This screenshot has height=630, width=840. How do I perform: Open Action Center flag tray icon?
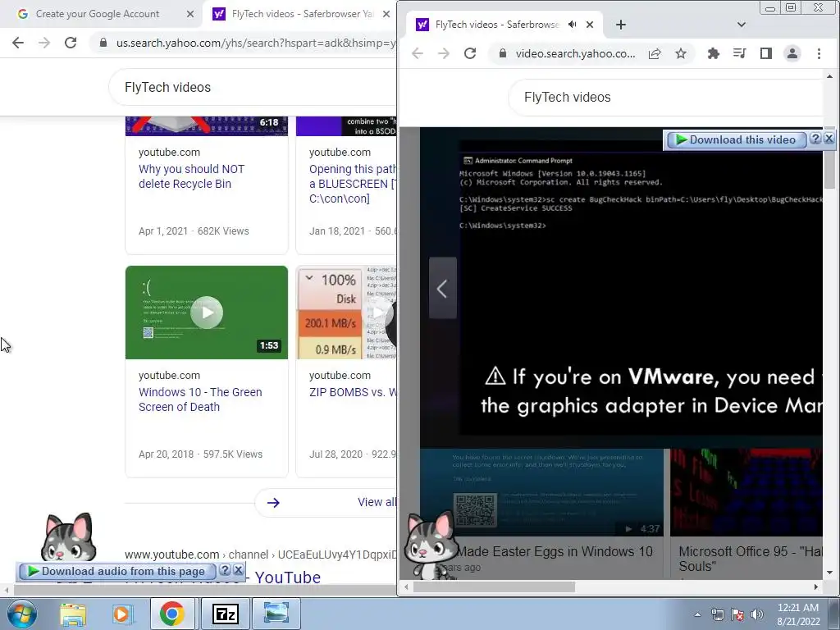737,614
